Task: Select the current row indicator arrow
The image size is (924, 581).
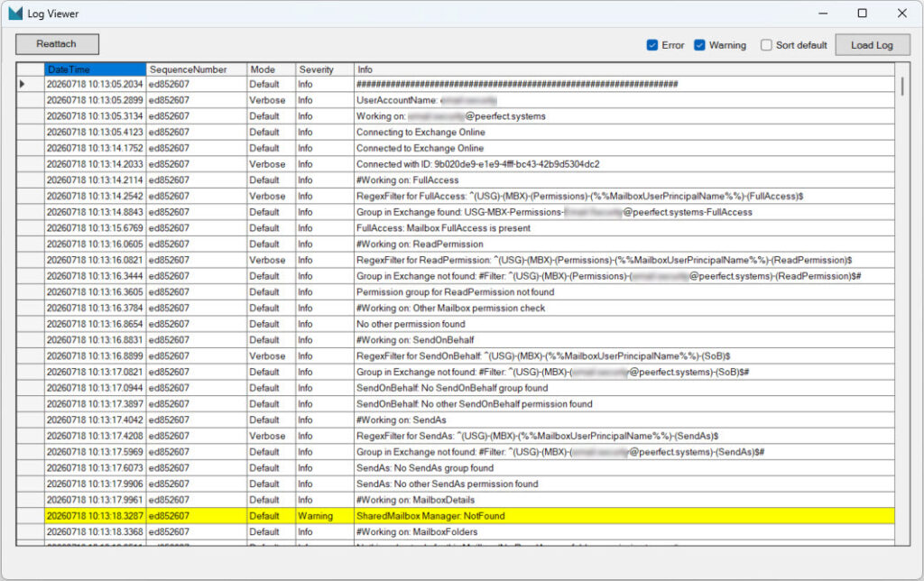Action: coord(23,84)
